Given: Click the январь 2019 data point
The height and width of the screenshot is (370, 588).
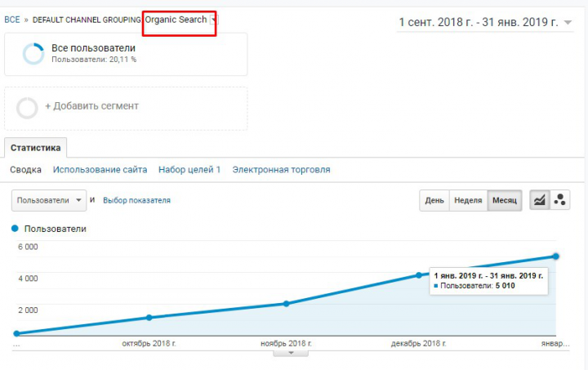Looking at the screenshot, I should pos(556,256).
